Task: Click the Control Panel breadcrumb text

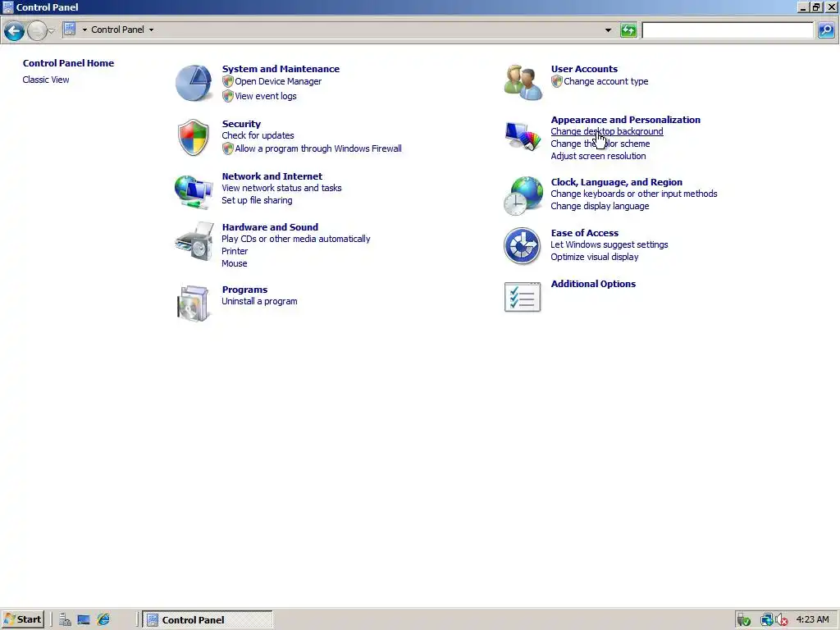Action: (117, 30)
